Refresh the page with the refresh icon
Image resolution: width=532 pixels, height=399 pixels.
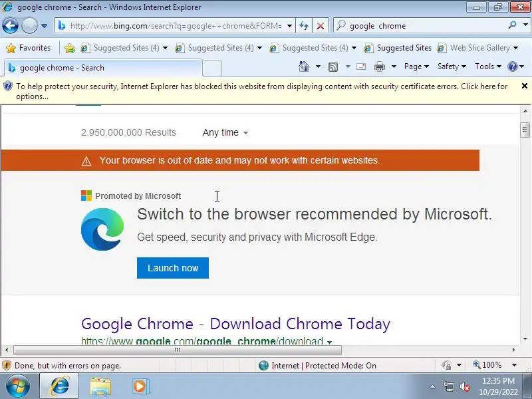click(x=304, y=26)
